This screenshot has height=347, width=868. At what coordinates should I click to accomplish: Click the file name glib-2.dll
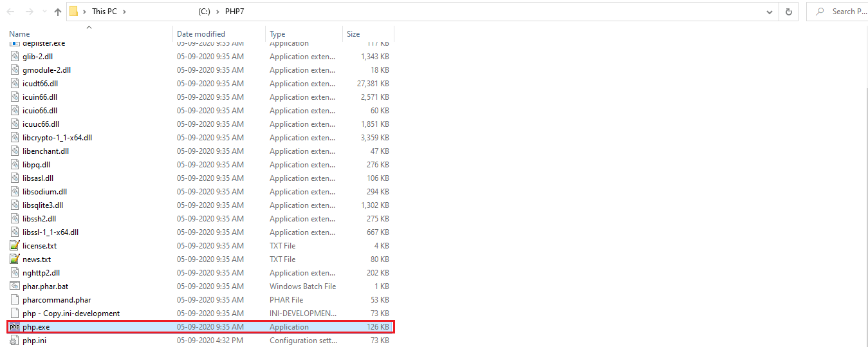(x=37, y=57)
